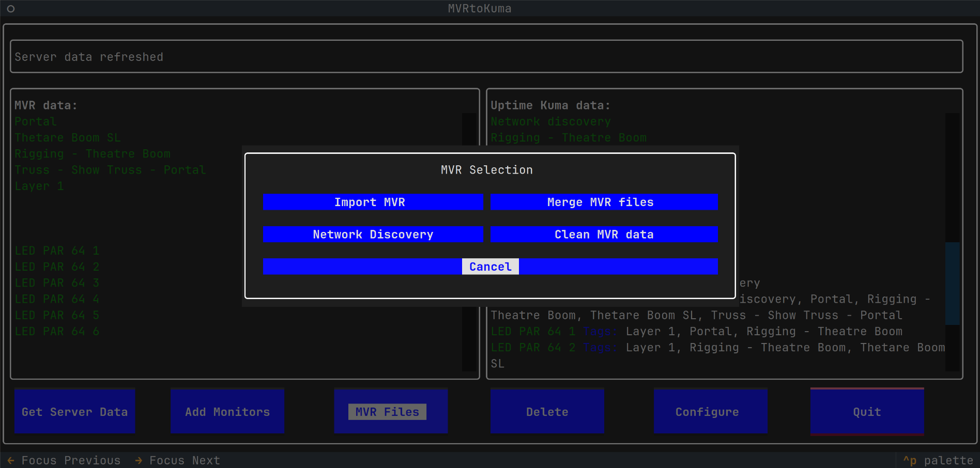Quit the application
Screen dimensions: 980x468
[867, 411]
